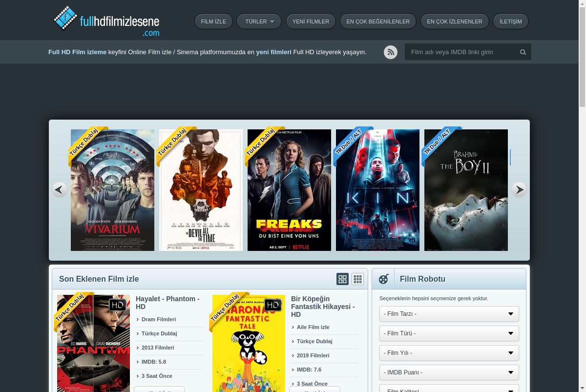Image resolution: width=586 pixels, height=392 pixels.
Task: Click Dram Filmleri category link
Action: pos(159,319)
